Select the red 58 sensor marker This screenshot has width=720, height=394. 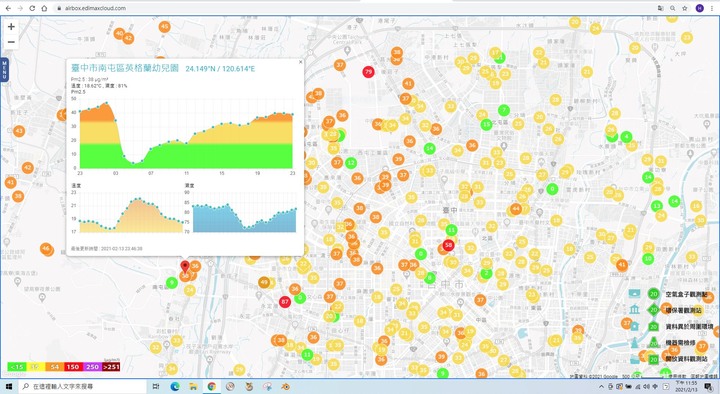pyautogui.click(x=449, y=245)
